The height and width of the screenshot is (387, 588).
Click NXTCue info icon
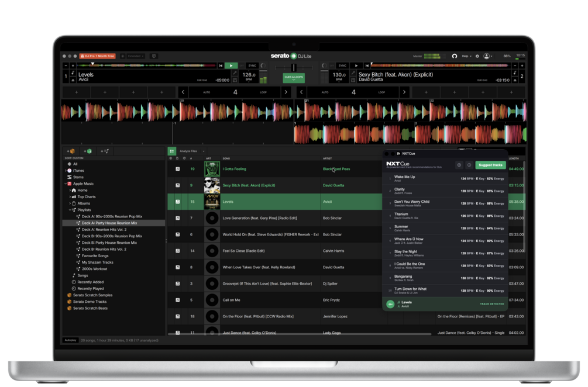coord(469,165)
